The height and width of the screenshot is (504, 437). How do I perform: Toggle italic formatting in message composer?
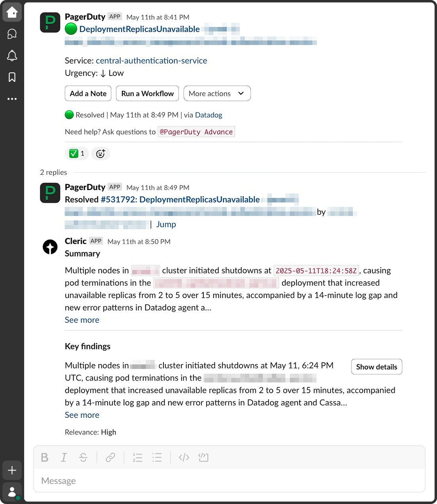click(x=63, y=457)
